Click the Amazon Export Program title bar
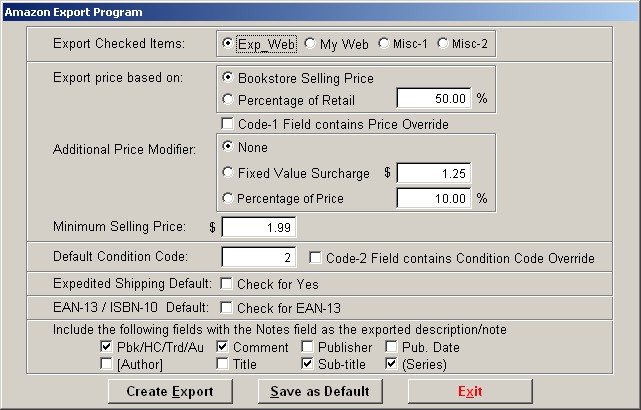Screen dimensions: 641x410 pyautogui.click(x=320, y=11)
